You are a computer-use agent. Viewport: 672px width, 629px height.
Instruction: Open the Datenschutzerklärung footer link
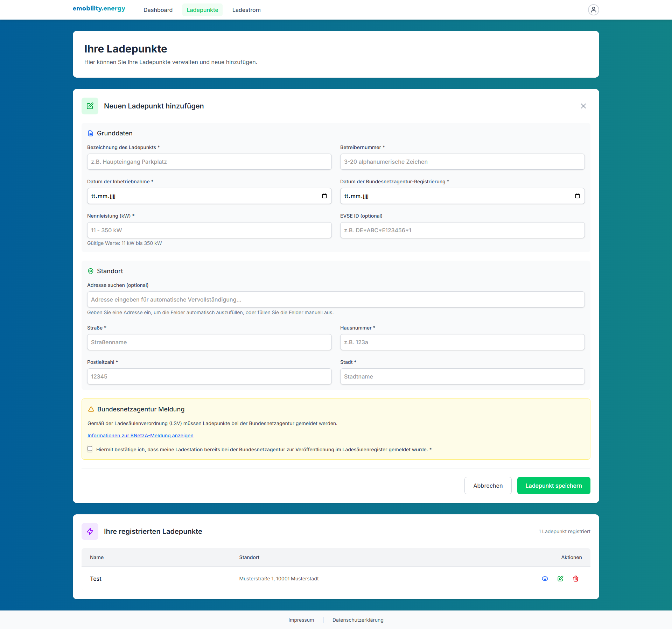[358, 620]
